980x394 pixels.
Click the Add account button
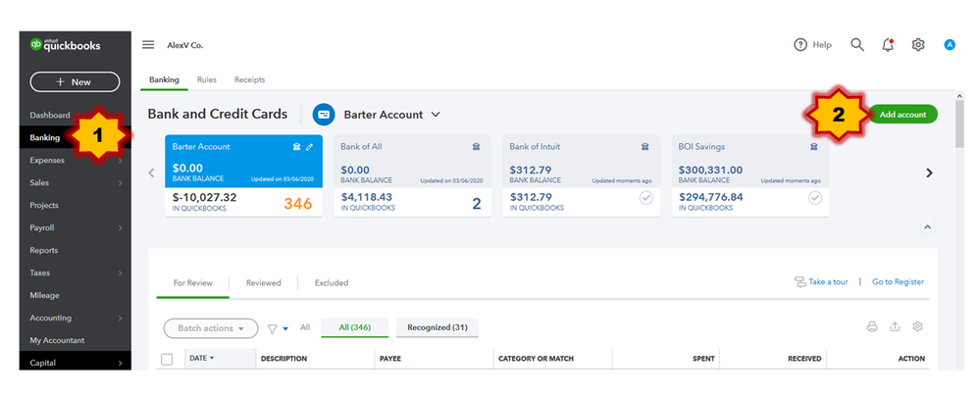tap(903, 115)
